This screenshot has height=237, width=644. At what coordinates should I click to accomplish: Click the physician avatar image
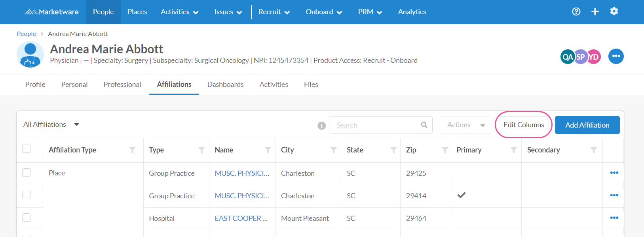[x=30, y=55]
